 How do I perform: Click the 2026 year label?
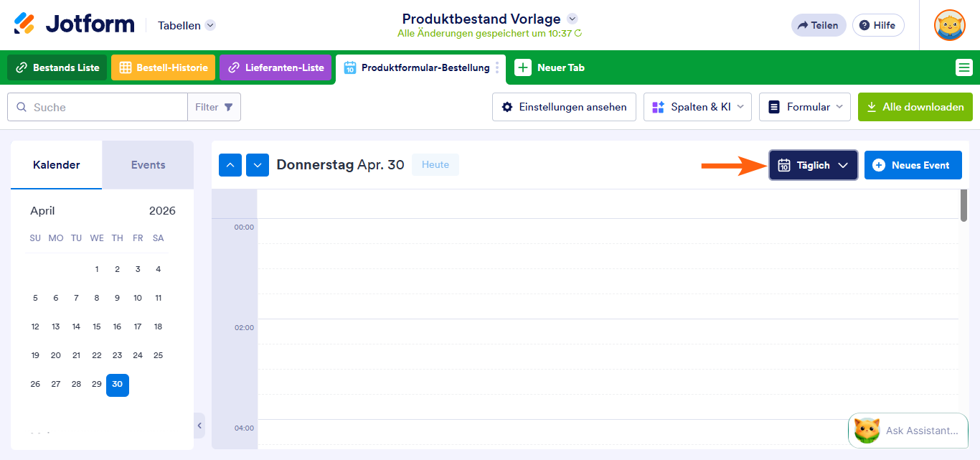(162, 211)
